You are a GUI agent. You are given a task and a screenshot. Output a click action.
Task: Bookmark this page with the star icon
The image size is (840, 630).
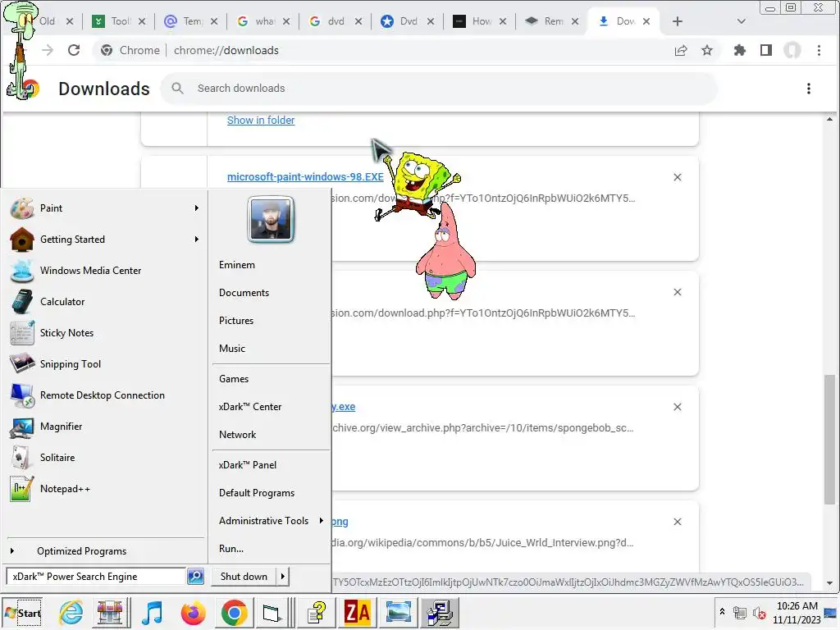pyautogui.click(x=707, y=50)
